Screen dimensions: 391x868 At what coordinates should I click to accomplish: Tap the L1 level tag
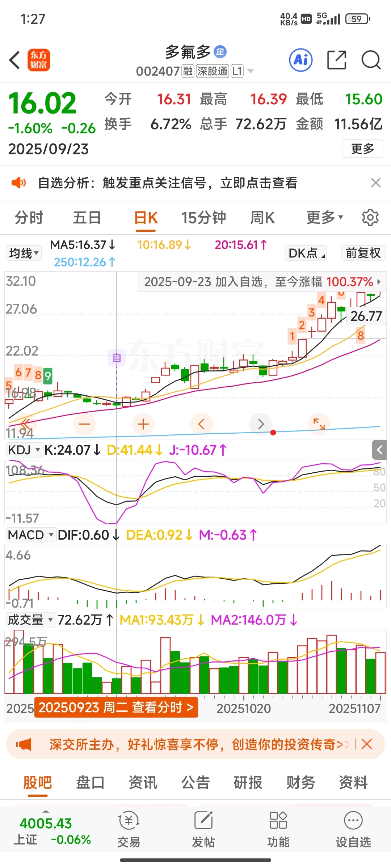(237, 71)
